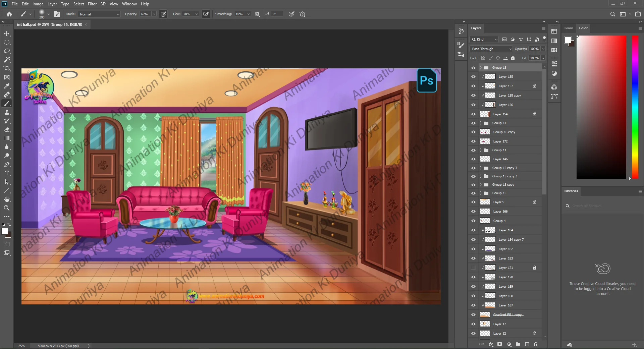Image resolution: width=644 pixels, height=349 pixels.
Task: Show hidden Layer 171
Action: tap(473, 268)
